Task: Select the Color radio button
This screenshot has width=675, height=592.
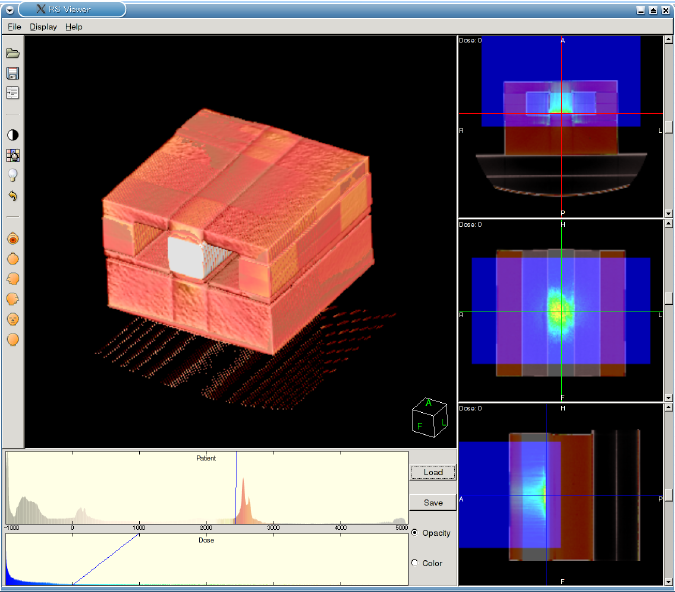Action: pos(416,563)
